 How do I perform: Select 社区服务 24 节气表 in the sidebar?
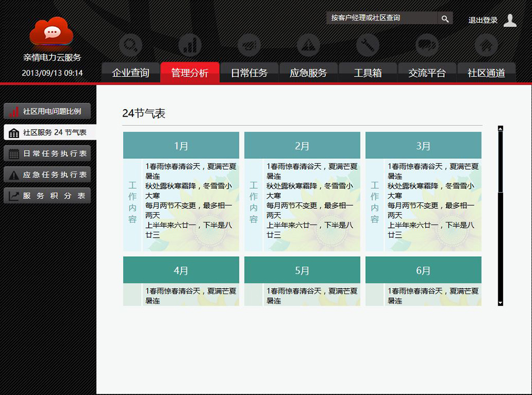click(x=50, y=132)
